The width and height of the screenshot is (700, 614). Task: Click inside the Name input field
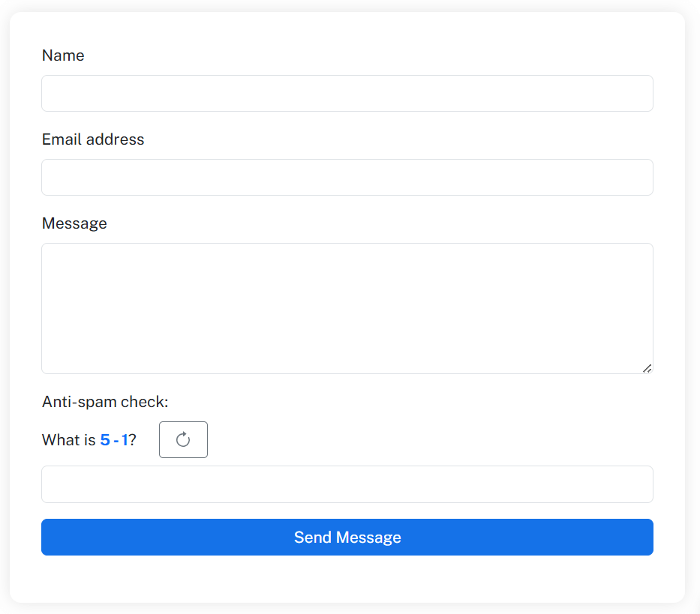[x=347, y=93]
